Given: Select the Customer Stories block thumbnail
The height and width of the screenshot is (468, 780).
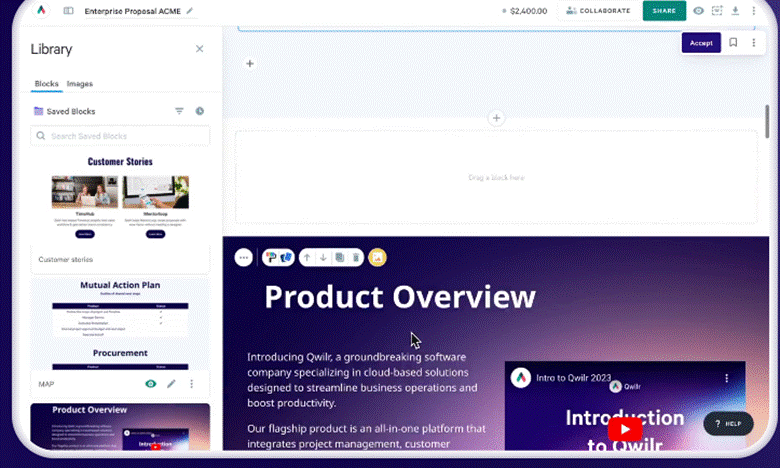Looking at the screenshot, I should click(x=120, y=199).
